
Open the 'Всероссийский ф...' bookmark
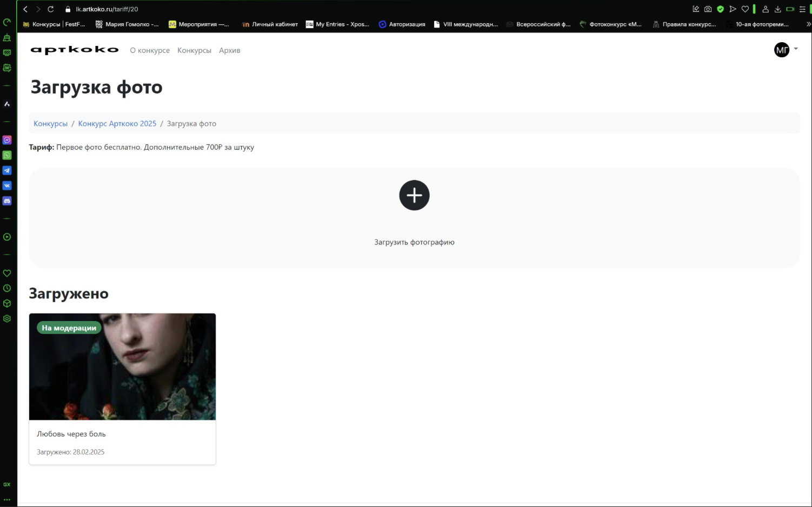pyautogui.click(x=538, y=24)
